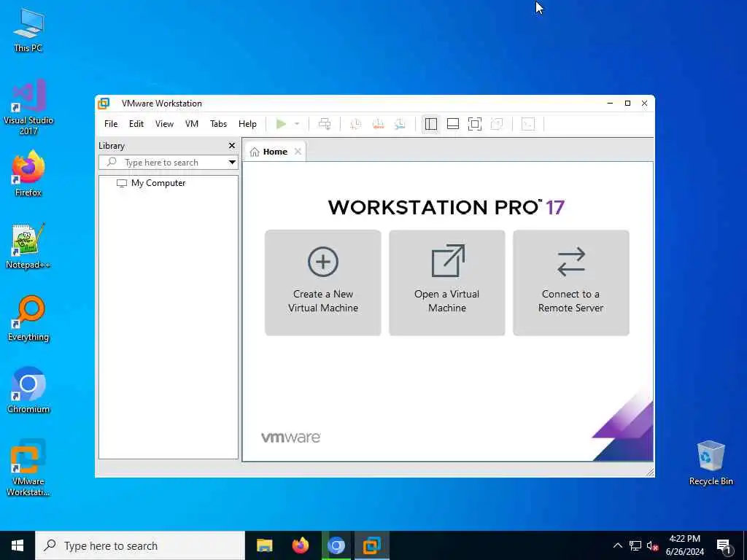The image size is (747, 560).
Task: Open the Tabs menu
Action: [x=218, y=124]
